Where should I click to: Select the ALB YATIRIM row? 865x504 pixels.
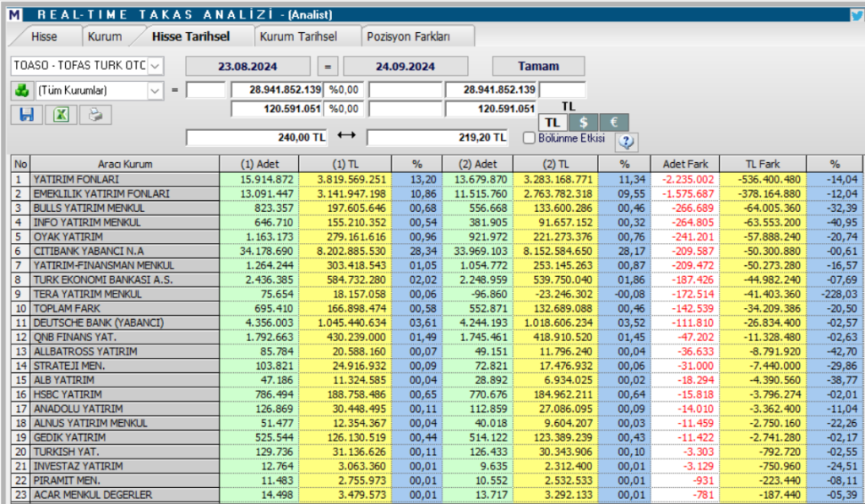pyautogui.click(x=437, y=380)
